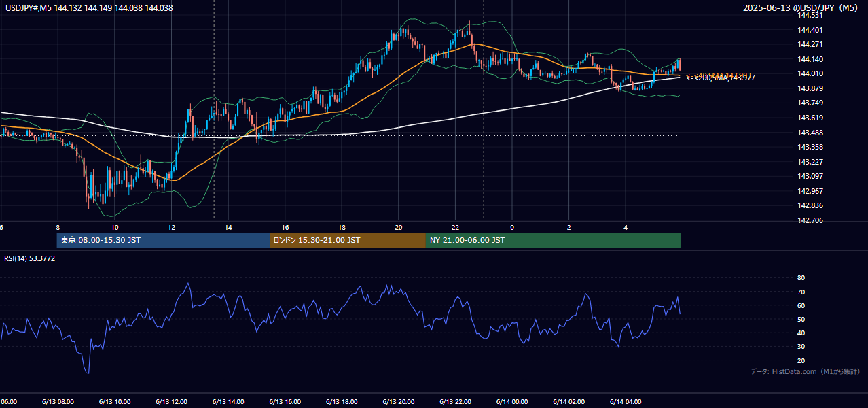The image size is (868, 408).
Task: Click the 6/13 16:00 date label
Action: (x=285, y=402)
